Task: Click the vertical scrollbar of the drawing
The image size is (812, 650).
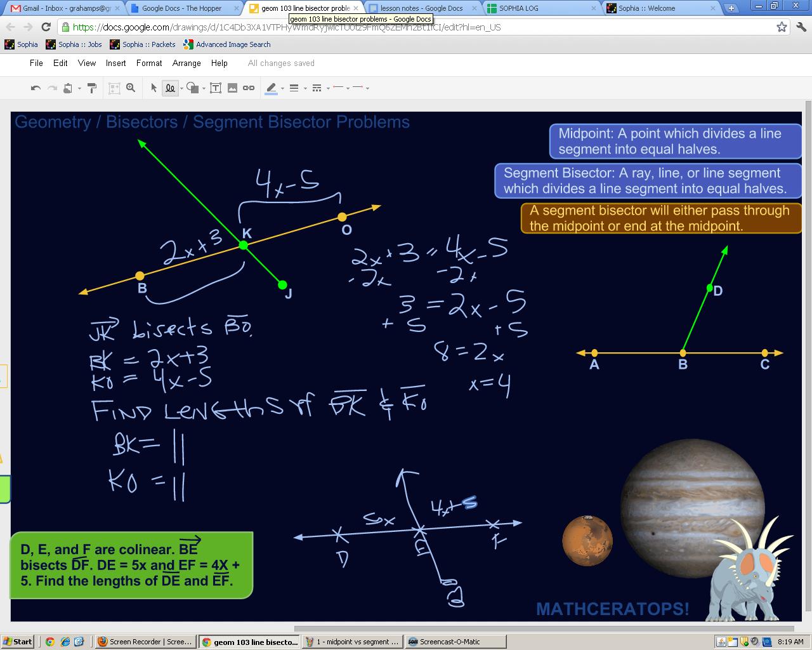Action: point(808,355)
